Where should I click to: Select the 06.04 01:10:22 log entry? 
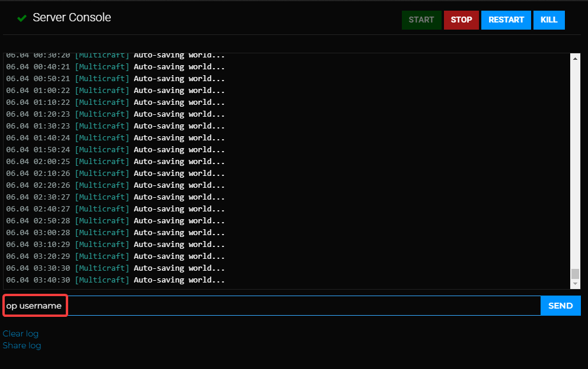[x=116, y=102]
